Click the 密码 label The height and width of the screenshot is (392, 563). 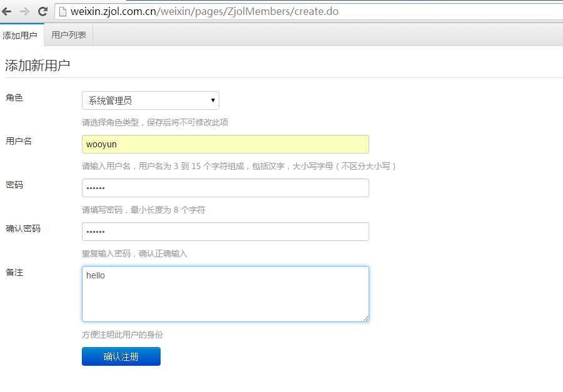pos(14,185)
